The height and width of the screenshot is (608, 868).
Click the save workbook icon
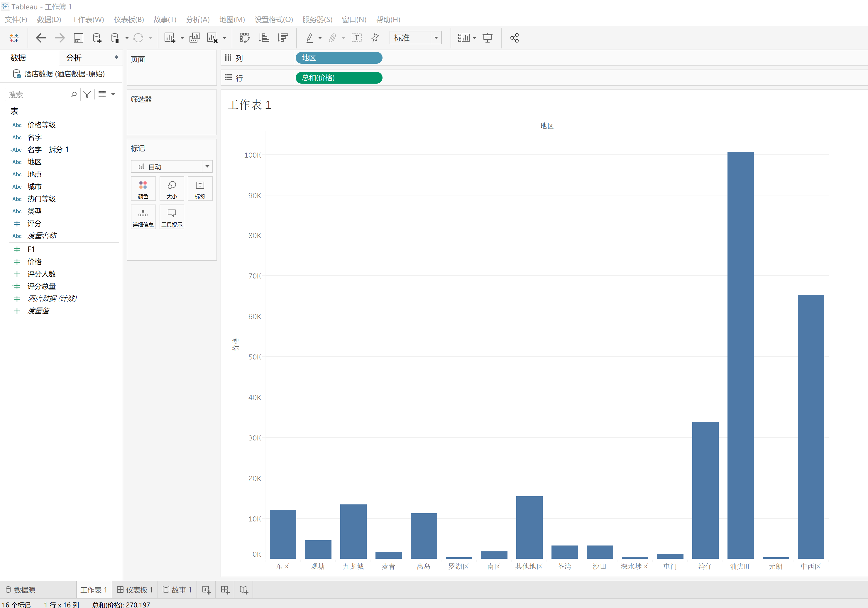click(x=78, y=38)
